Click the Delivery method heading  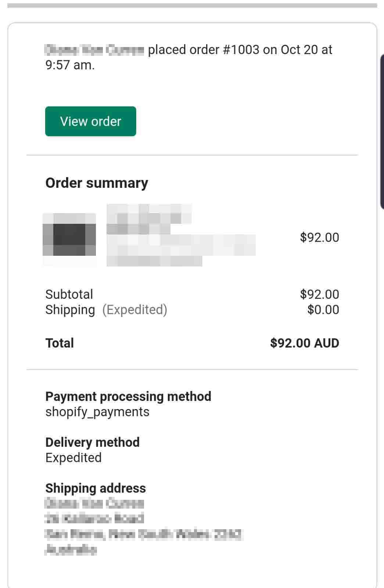tap(93, 442)
